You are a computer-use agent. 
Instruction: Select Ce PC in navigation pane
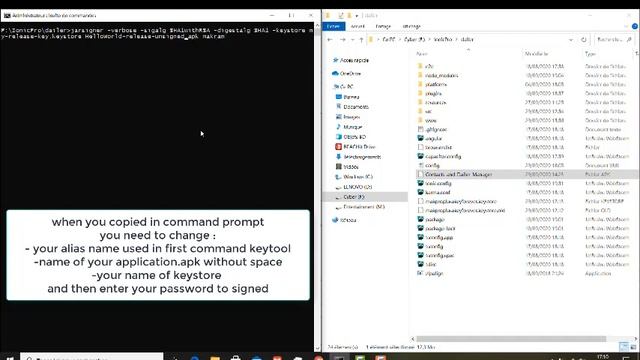(x=344, y=87)
